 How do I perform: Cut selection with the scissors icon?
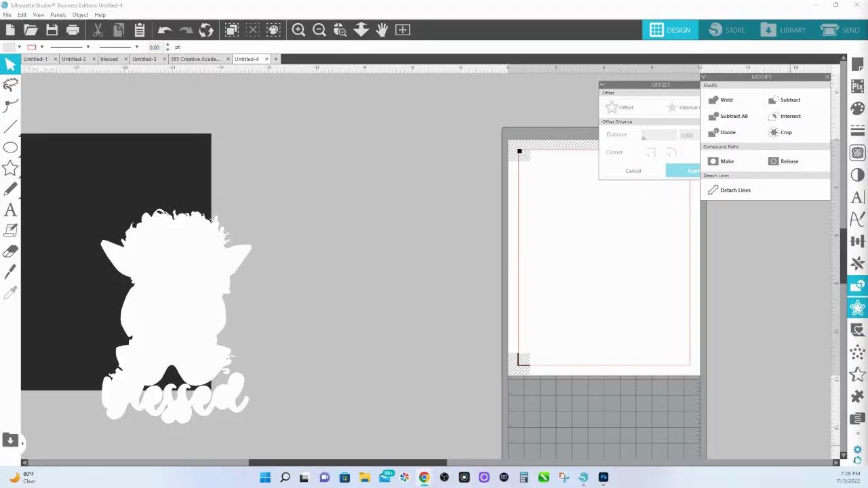[x=98, y=30]
